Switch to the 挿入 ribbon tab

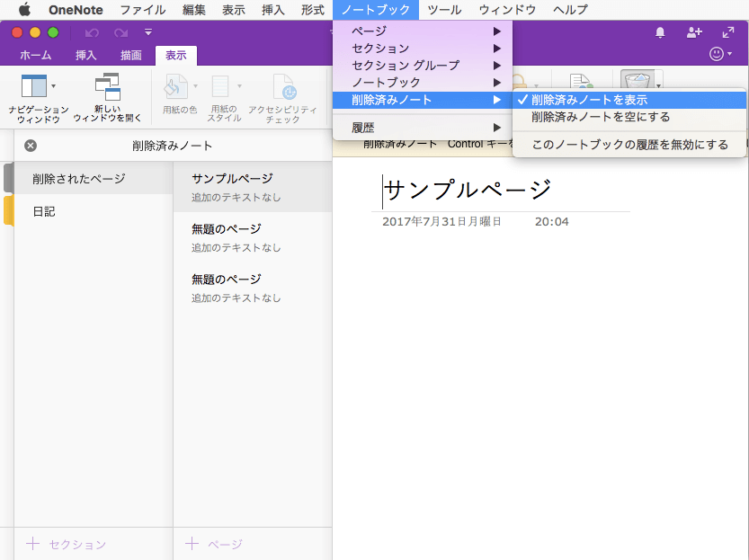pyautogui.click(x=86, y=56)
